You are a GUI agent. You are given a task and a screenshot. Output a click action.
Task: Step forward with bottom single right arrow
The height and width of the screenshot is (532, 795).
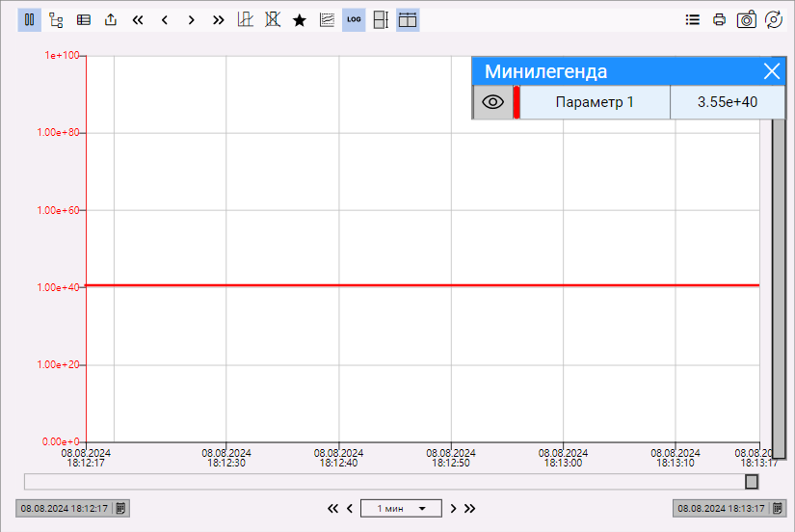click(x=453, y=508)
